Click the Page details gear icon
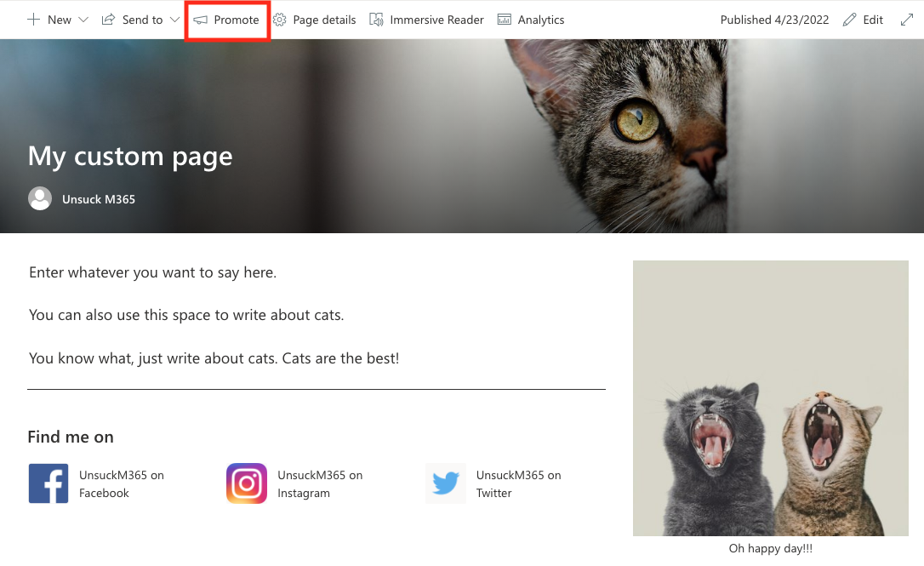Viewport: 924px width, 566px height. 281,19
